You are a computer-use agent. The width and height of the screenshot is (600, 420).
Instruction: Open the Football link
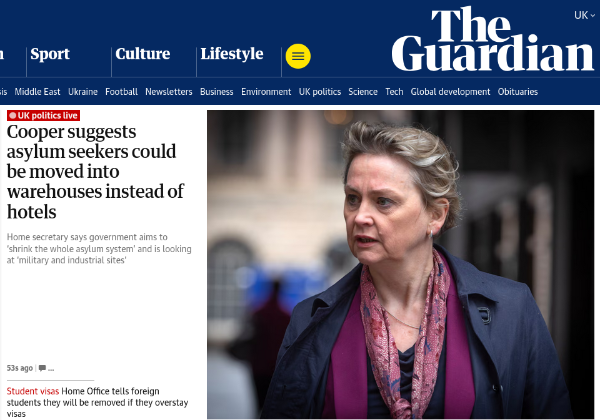(x=121, y=92)
